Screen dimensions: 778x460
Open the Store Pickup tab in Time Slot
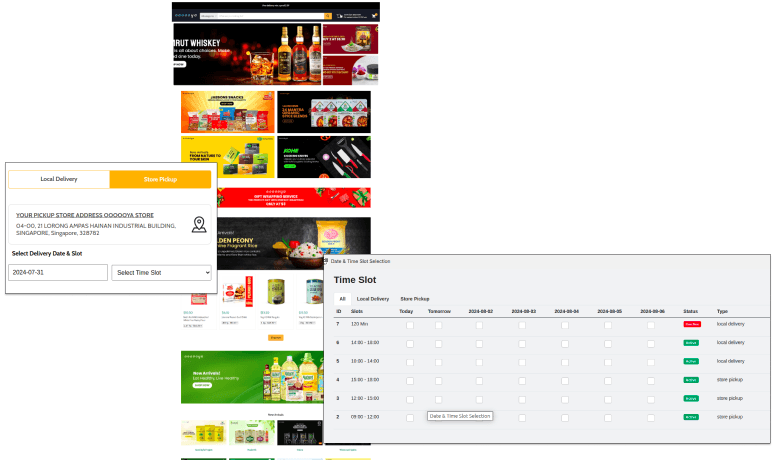click(415, 299)
